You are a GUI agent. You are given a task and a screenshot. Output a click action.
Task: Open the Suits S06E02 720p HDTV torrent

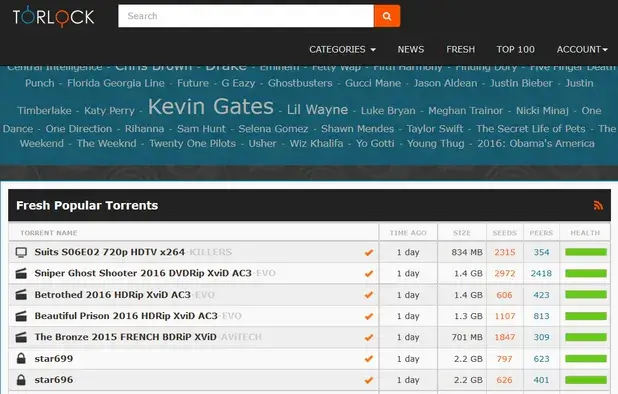pyautogui.click(x=133, y=252)
